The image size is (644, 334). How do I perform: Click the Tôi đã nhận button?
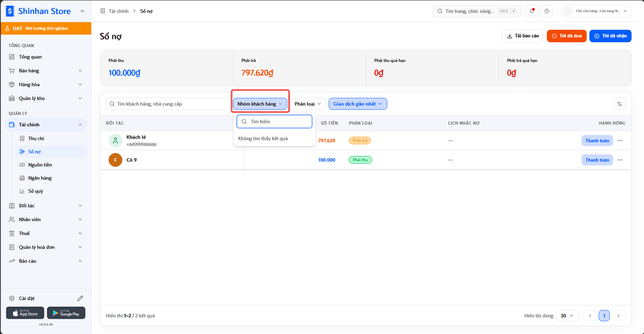(x=610, y=36)
